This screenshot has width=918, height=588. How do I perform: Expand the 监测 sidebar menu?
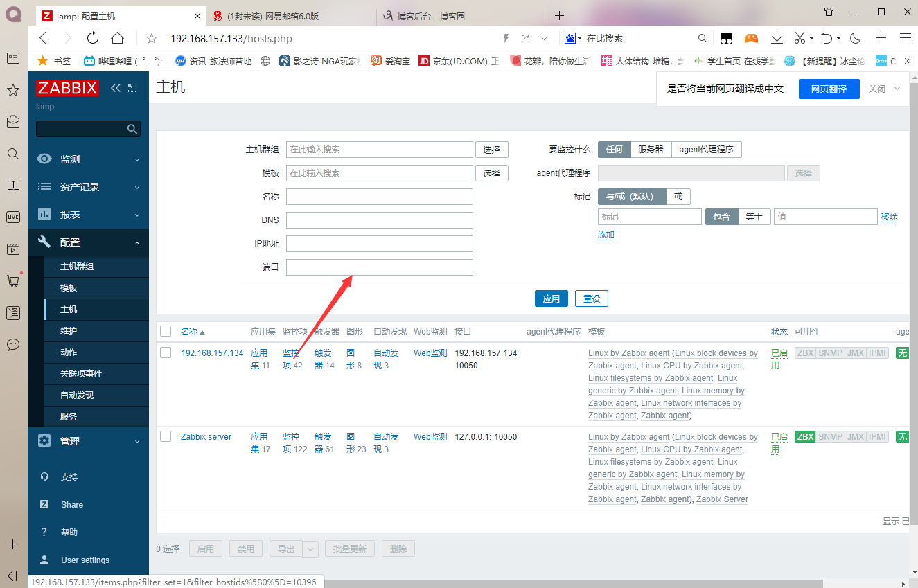pyautogui.click(x=88, y=159)
